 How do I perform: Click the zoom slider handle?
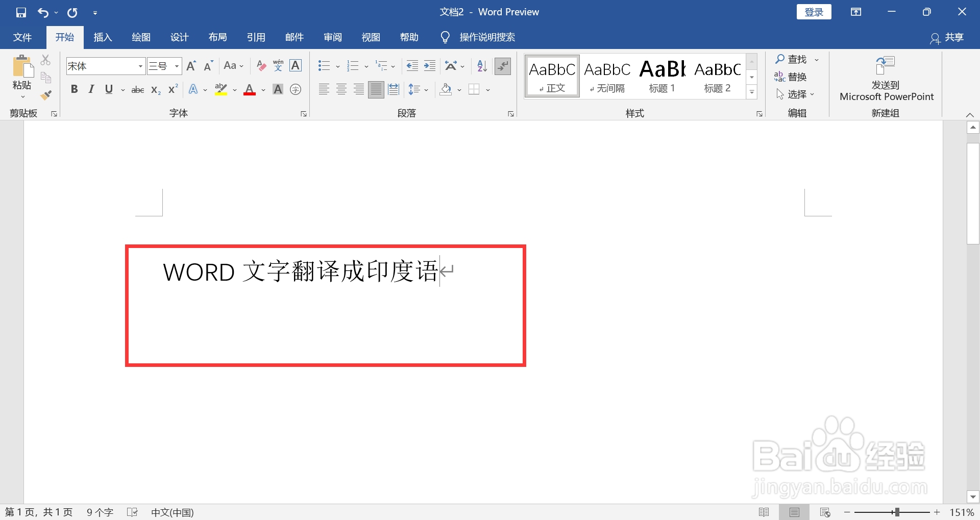[x=897, y=512]
